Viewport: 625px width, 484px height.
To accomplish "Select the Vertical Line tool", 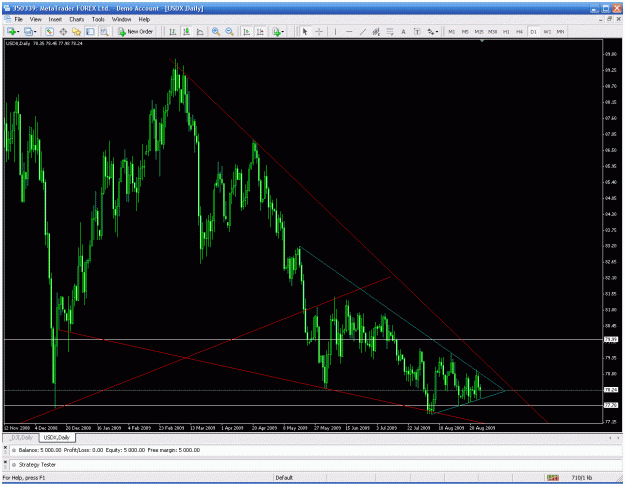I will [335, 31].
